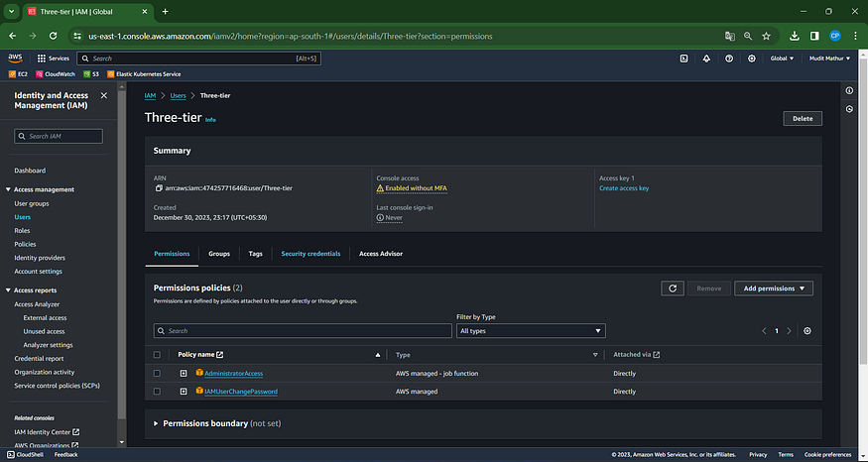Switch to the Groups tab

(219, 254)
